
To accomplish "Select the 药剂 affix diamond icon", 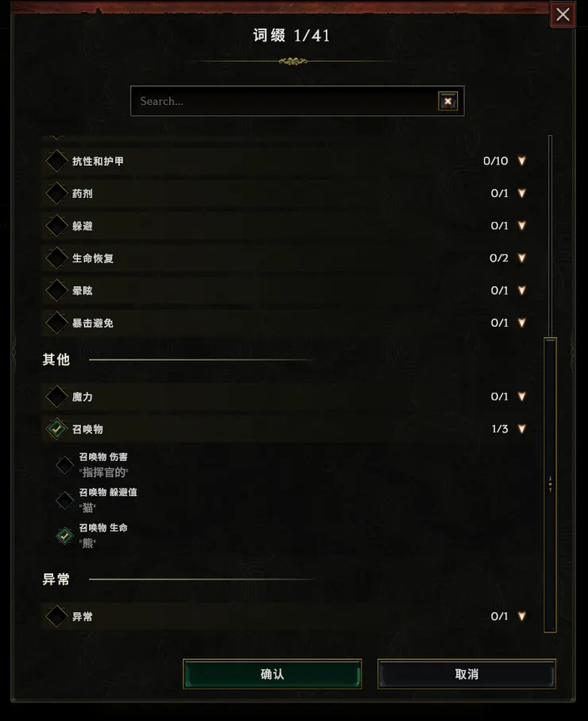I will [x=56, y=193].
